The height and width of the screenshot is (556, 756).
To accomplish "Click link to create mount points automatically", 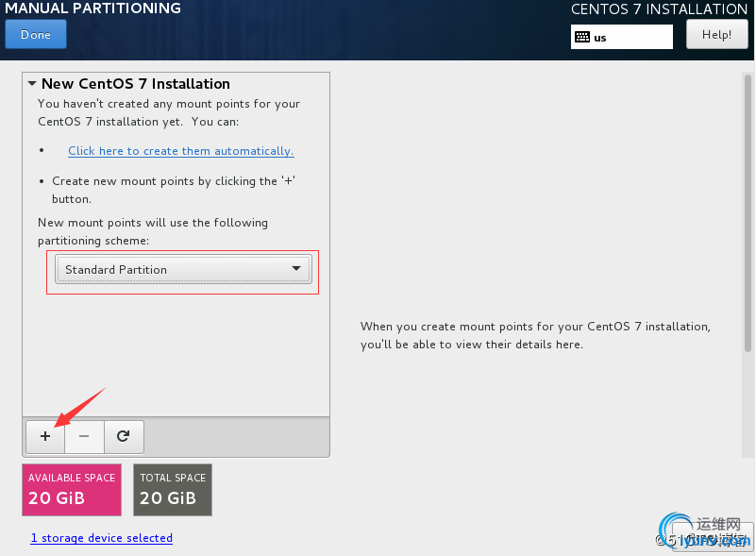I will [x=181, y=151].
